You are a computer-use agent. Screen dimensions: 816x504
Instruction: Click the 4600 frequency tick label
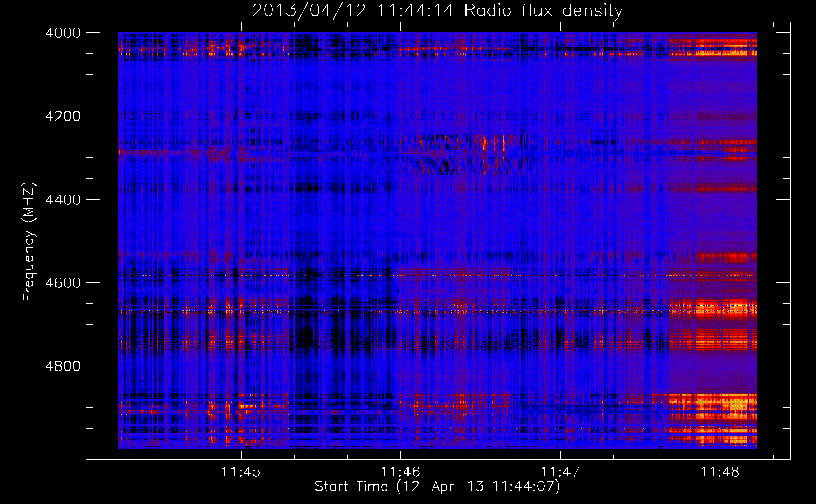click(x=63, y=283)
